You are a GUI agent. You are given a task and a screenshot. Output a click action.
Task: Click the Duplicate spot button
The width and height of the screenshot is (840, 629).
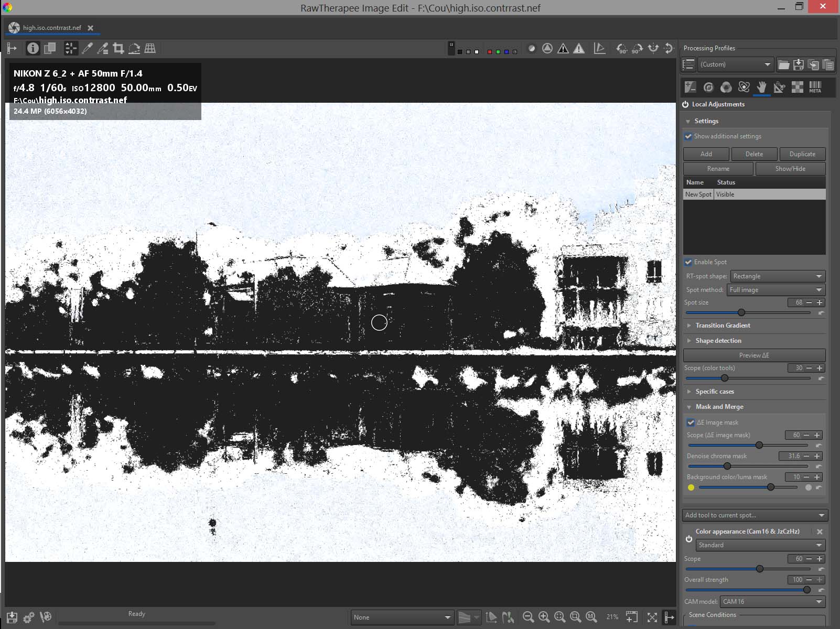click(x=802, y=154)
